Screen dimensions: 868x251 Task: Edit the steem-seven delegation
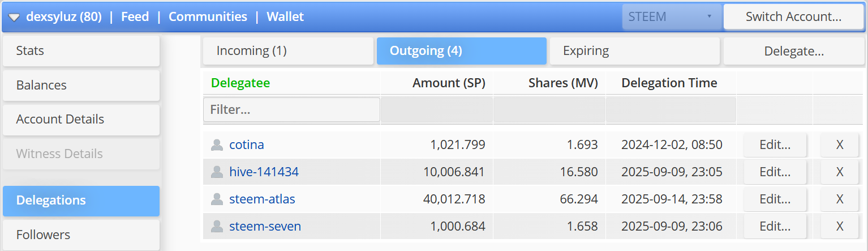coord(775,227)
